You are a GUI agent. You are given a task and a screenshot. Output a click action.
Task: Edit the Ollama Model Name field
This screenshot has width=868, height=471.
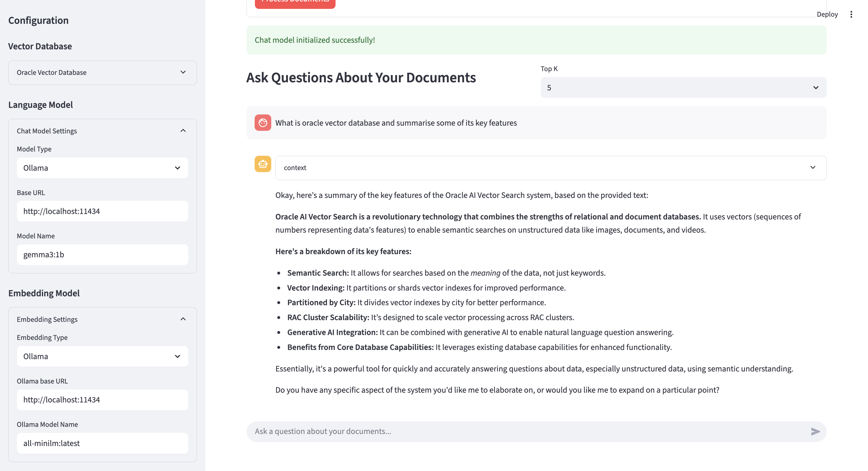coord(102,443)
